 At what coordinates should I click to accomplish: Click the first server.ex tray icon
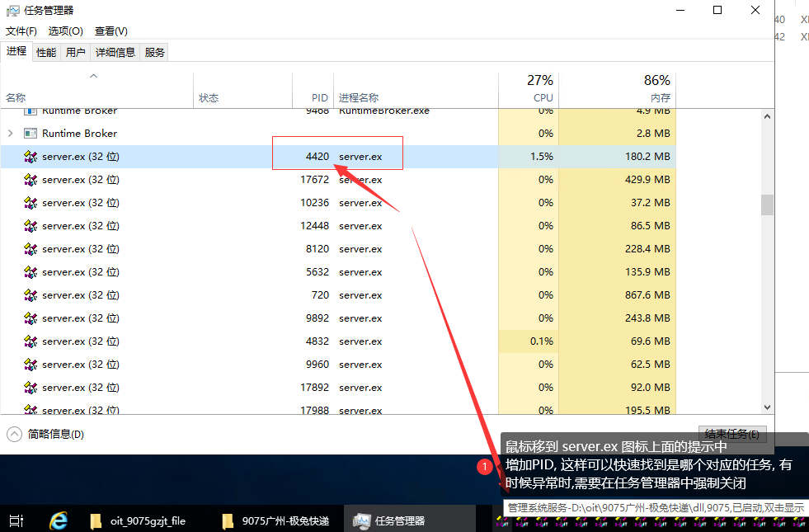[501, 521]
